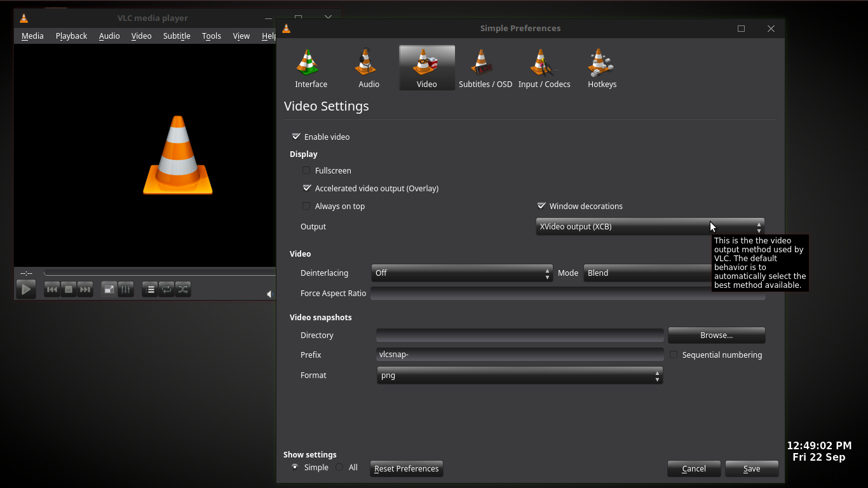Open the Deinterlacing dropdown
This screenshot has width=868, height=488.
pos(461,273)
